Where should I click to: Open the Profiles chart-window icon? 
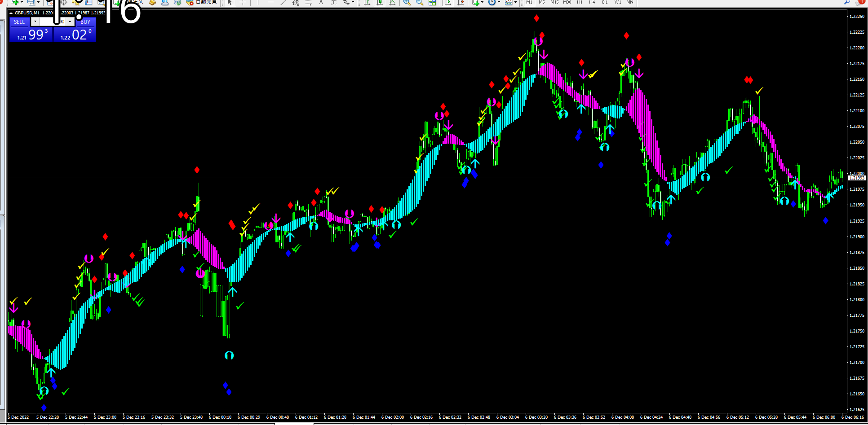pos(31,2)
